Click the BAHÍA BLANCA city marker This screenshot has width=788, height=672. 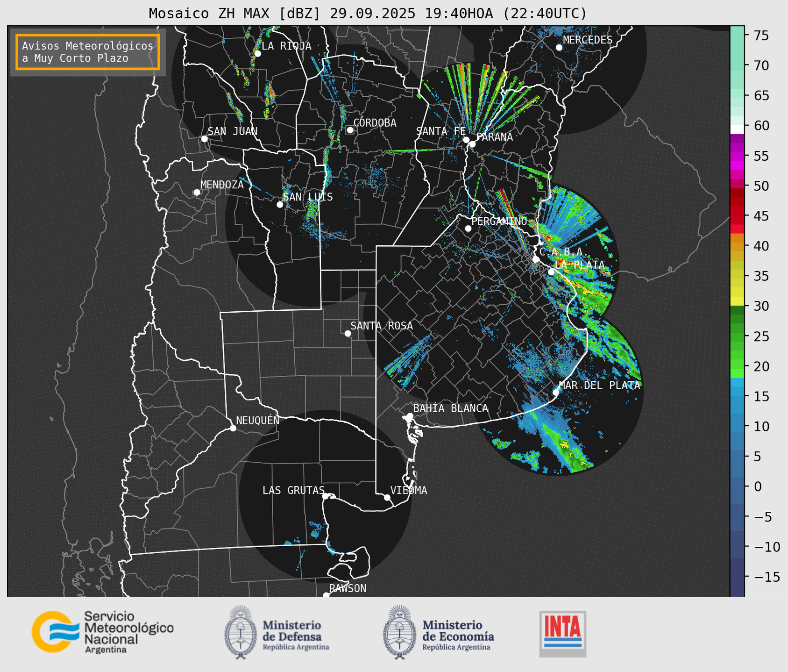tap(410, 416)
